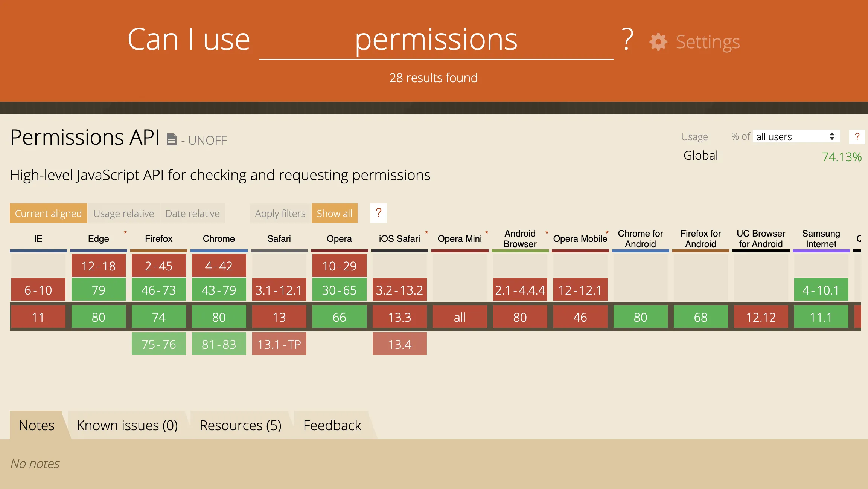Click the Android Browser 2.1-4.4.4 cell
The image size is (868, 489).
point(520,290)
